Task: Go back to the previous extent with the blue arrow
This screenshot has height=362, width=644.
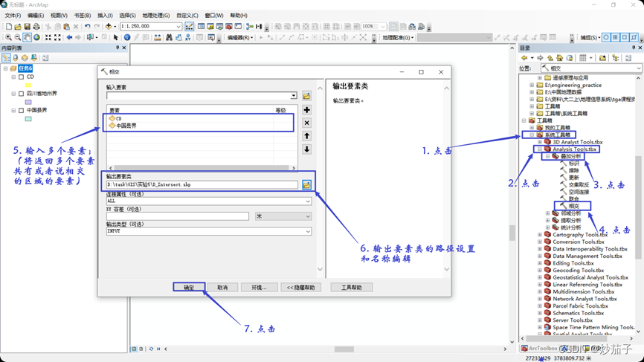Action: coord(69,37)
